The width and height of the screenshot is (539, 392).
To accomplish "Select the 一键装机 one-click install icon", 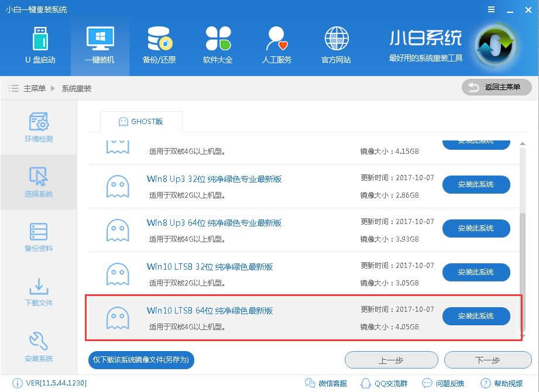I will (99, 44).
